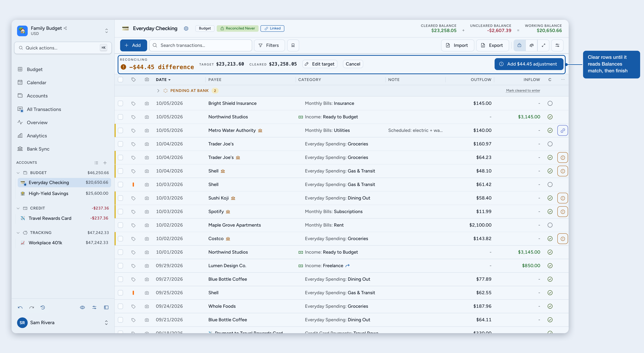Add a new account with the plus icon
This screenshot has height=353, width=644.
click(x=105, y=163)
